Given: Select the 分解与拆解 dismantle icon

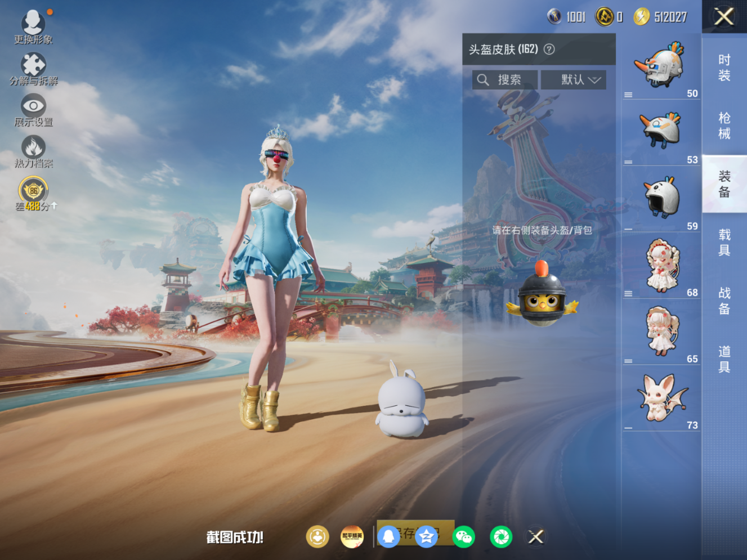Looking at the screenshot, I should pyautogui.click(x=34, y=64).
